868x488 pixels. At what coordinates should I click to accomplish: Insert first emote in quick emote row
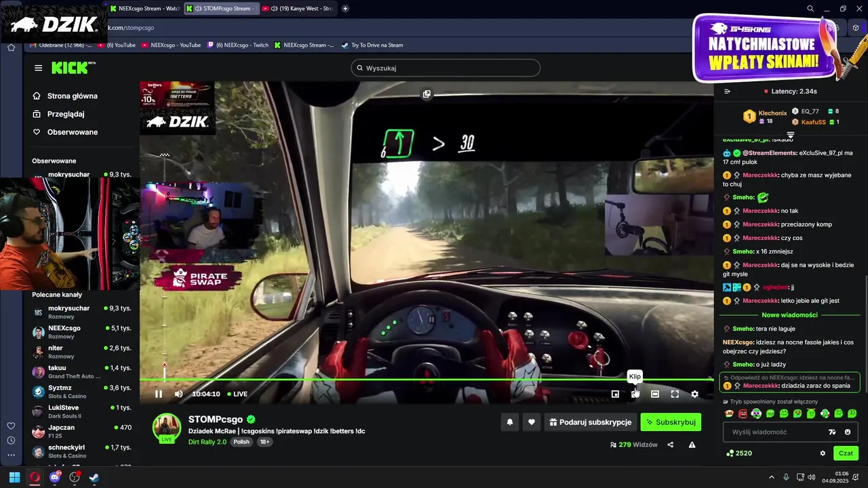coord(729,413)
